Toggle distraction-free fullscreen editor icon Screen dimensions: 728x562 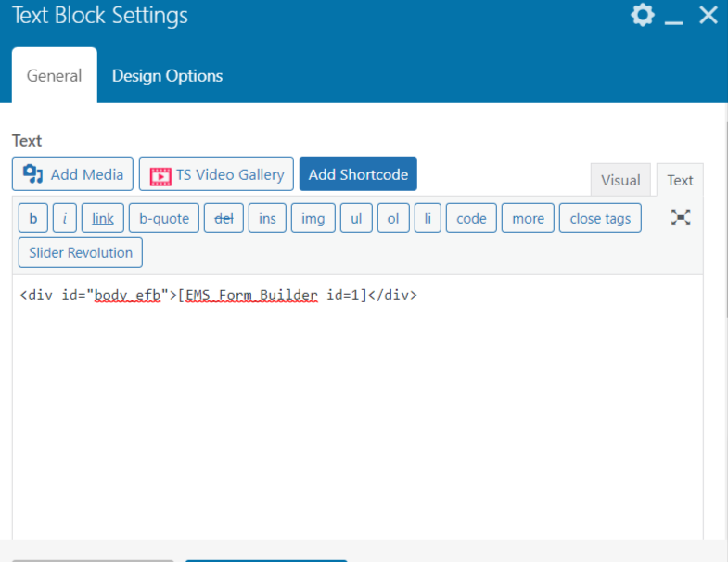[x=681, y=217]
